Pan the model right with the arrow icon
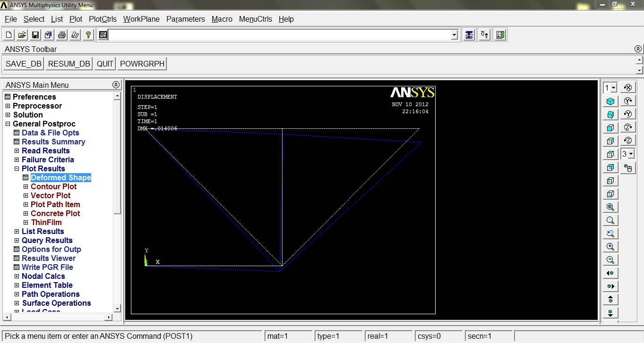Viewport: 644px width, 343px height. (610, 286)
